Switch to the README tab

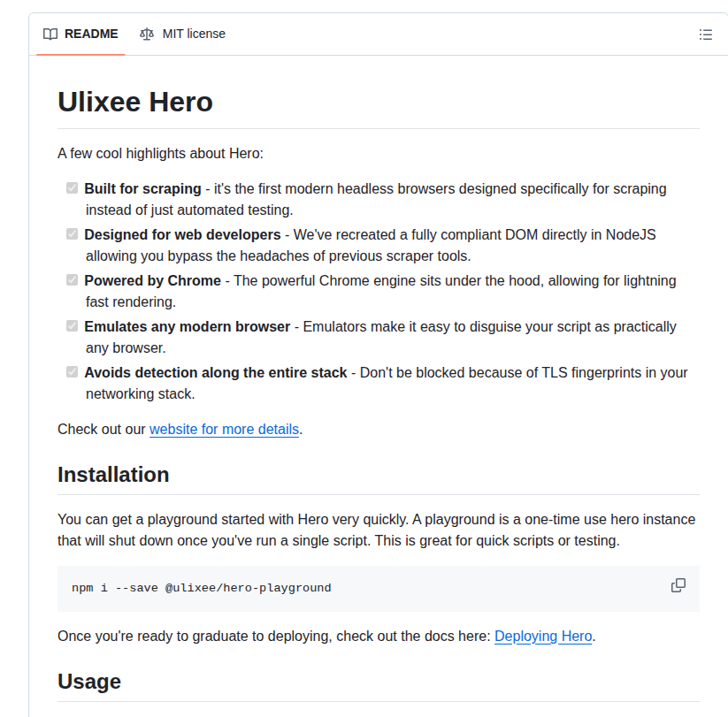[92, 34]
